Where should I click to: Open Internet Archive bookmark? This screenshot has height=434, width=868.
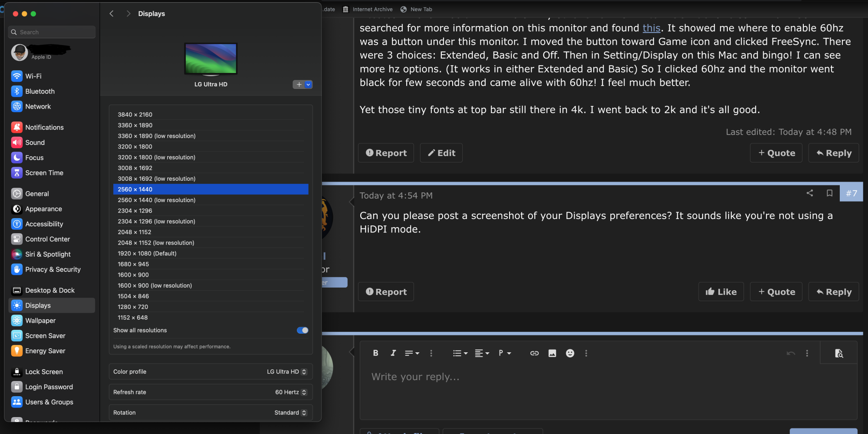pos(368,9)
